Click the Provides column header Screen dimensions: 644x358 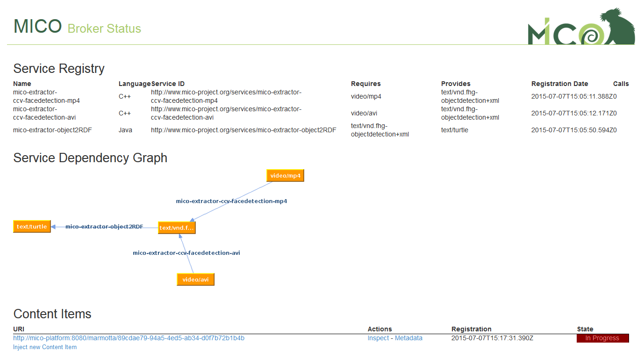456,84
